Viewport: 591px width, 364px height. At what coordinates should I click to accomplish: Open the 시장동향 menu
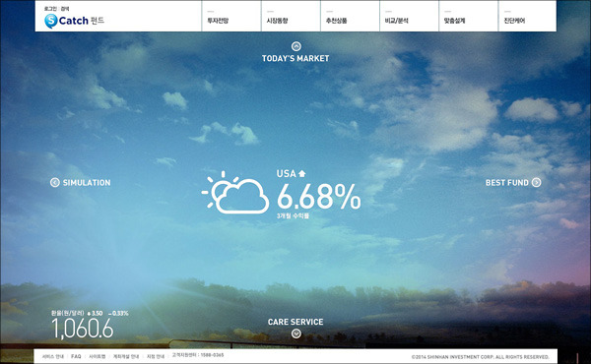(x=277, y=21)
